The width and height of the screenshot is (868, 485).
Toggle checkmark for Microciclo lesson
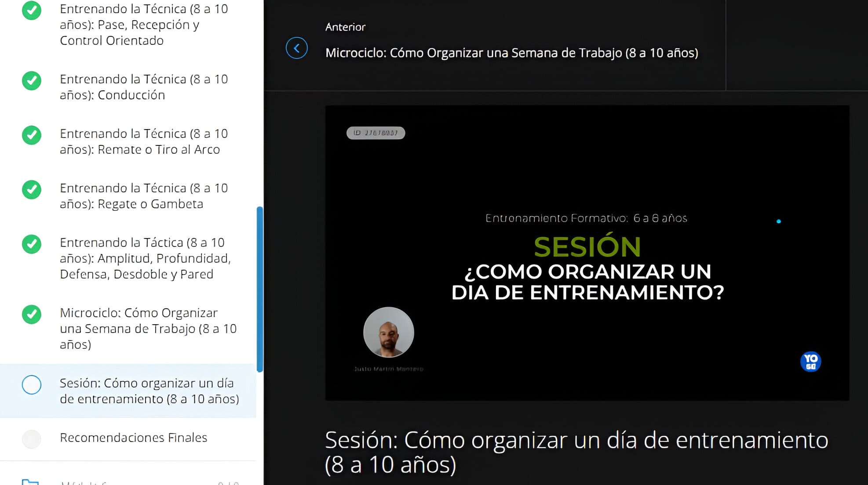click(x=32, y=315)
